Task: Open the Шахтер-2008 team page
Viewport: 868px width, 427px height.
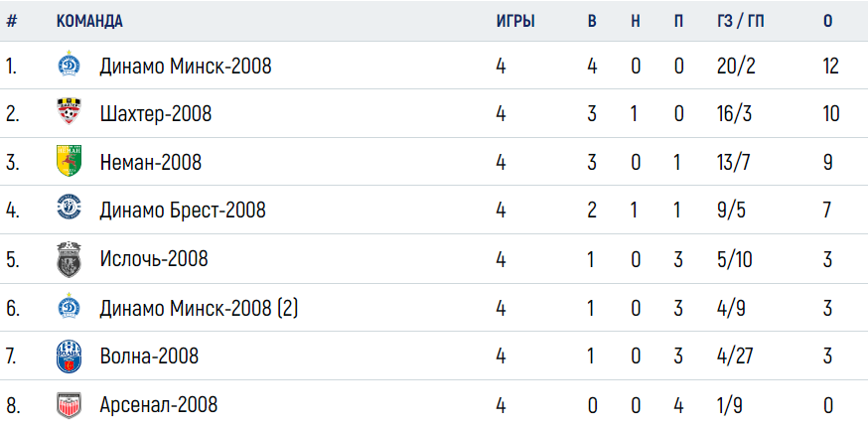Action: click(x=156, y=114)
